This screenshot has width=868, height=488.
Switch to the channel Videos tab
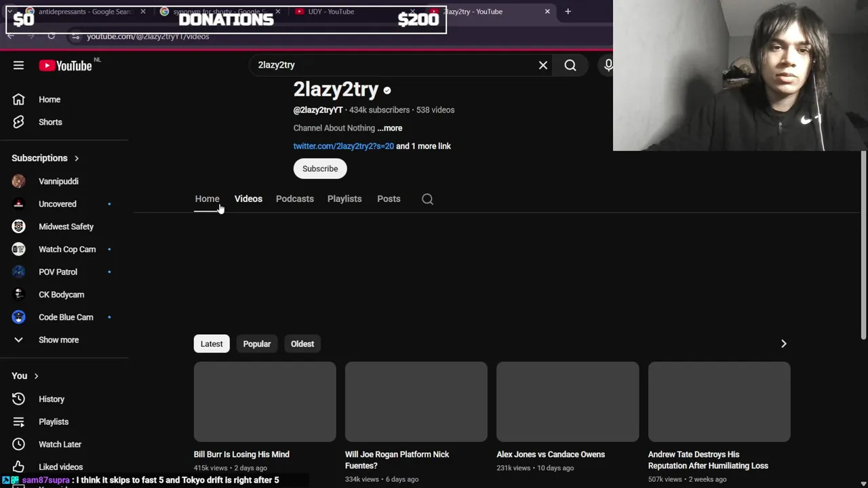click(x=248, y=199)
